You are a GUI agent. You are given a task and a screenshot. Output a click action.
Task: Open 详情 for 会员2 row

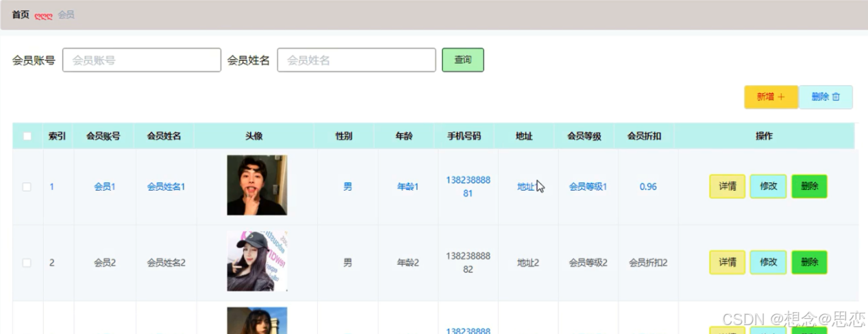[728, 262]
